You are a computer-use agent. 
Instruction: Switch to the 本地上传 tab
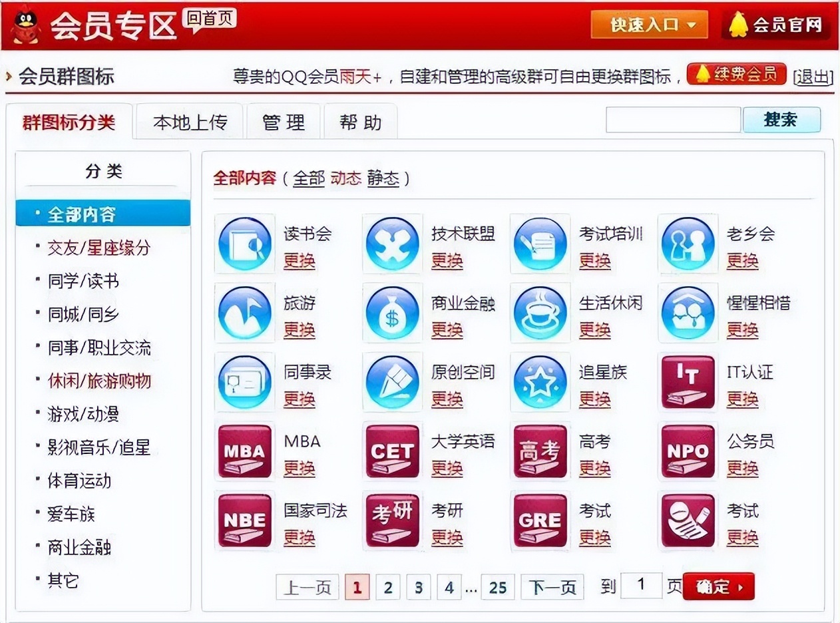(x=190, y=121)
